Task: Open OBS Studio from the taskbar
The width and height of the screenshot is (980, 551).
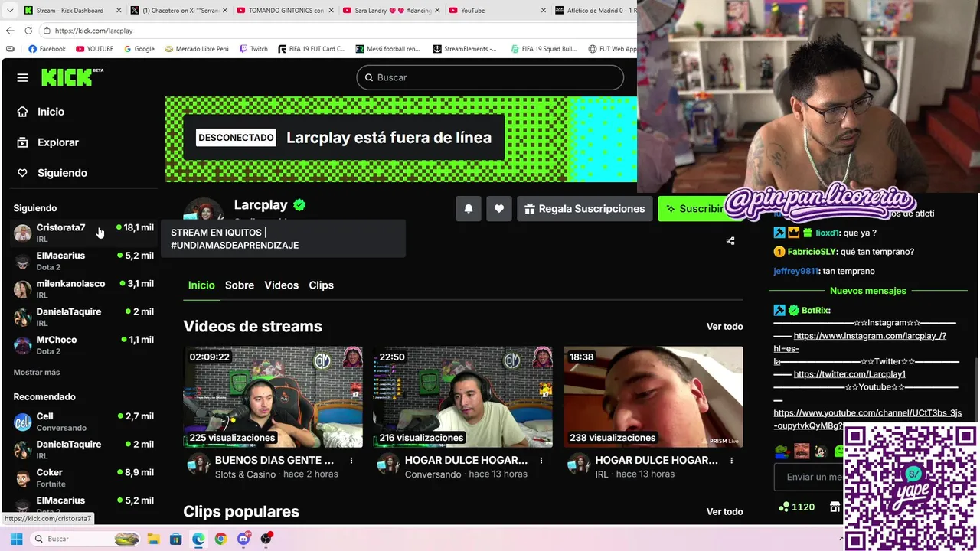Action: [x=266, y=539]
